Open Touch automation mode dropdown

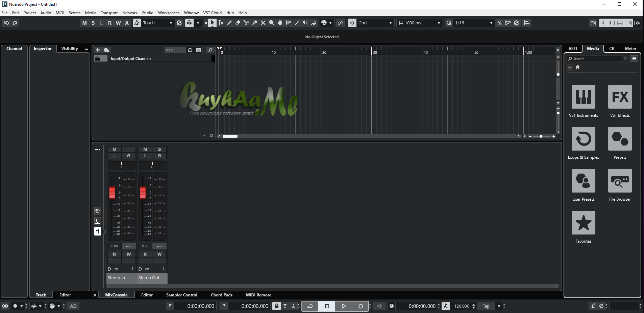[158, 23]
